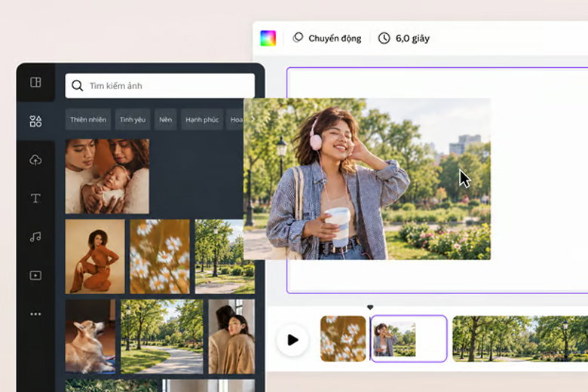Choose the two women hugging photo
This screenshot has height=392, width=588.
point(231,336)
